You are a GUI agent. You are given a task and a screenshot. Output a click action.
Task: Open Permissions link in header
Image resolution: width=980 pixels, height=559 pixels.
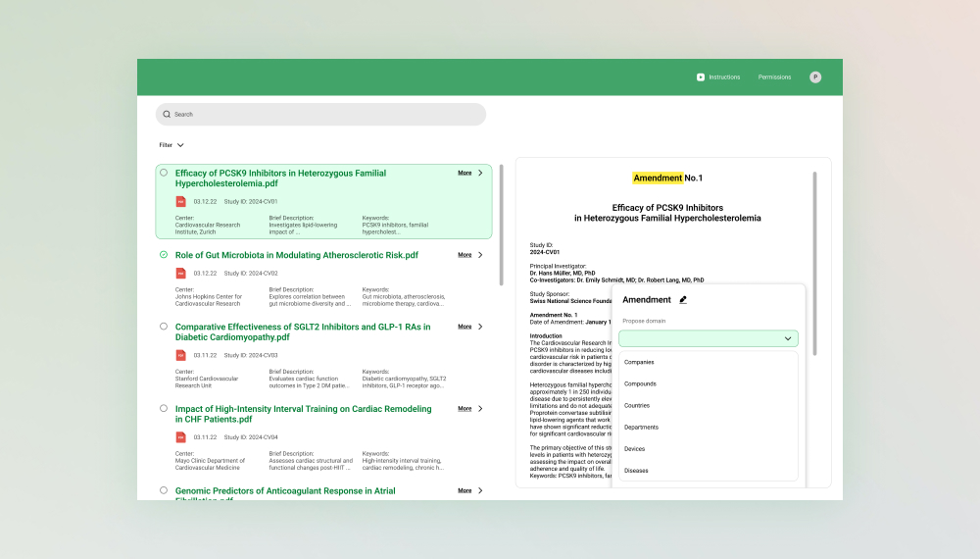[774, 76]
